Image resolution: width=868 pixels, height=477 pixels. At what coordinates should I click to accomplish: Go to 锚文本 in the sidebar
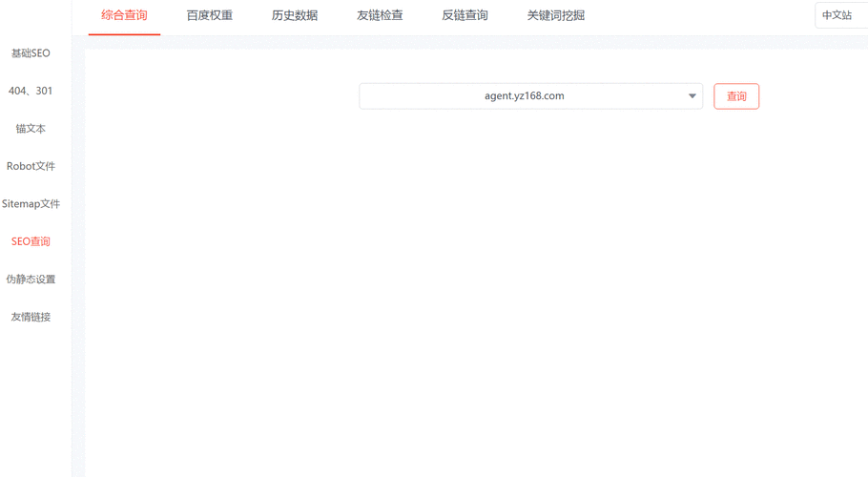tap(31, 129)
